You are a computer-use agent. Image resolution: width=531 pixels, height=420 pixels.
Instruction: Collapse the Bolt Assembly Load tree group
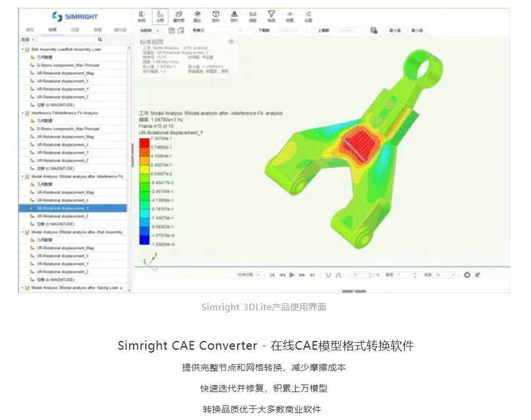click(22, 49)
